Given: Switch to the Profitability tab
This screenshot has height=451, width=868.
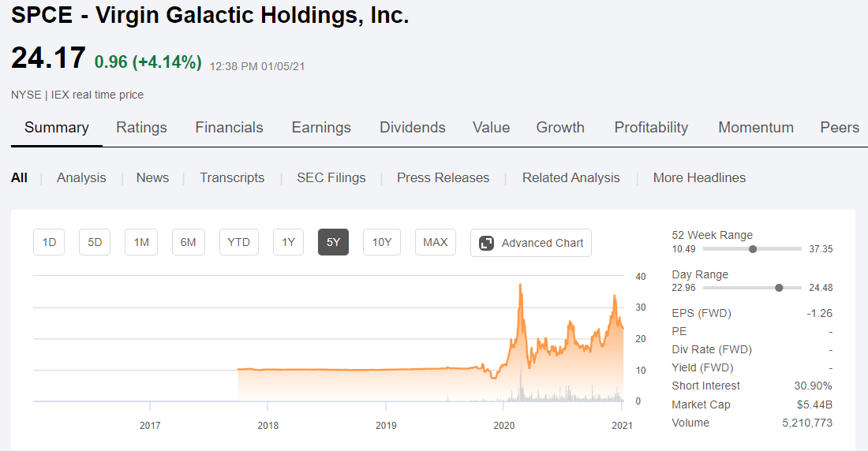Looking at the screenshot, I should [x=651, y=128].
